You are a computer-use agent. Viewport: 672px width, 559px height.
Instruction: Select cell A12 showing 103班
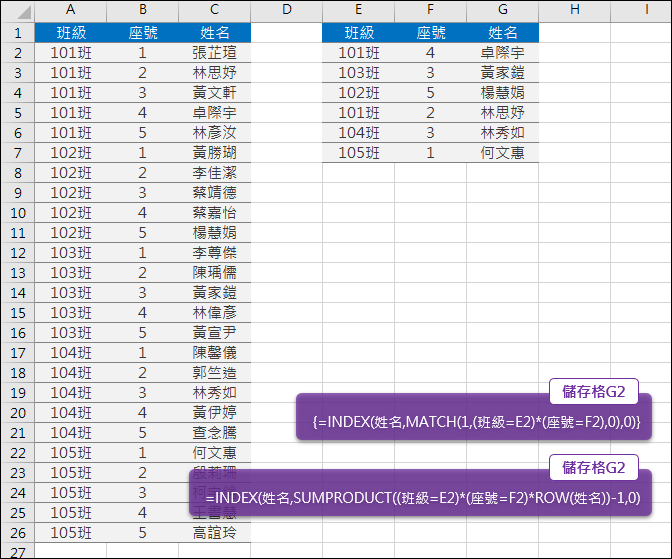click(x=71, y=253)
